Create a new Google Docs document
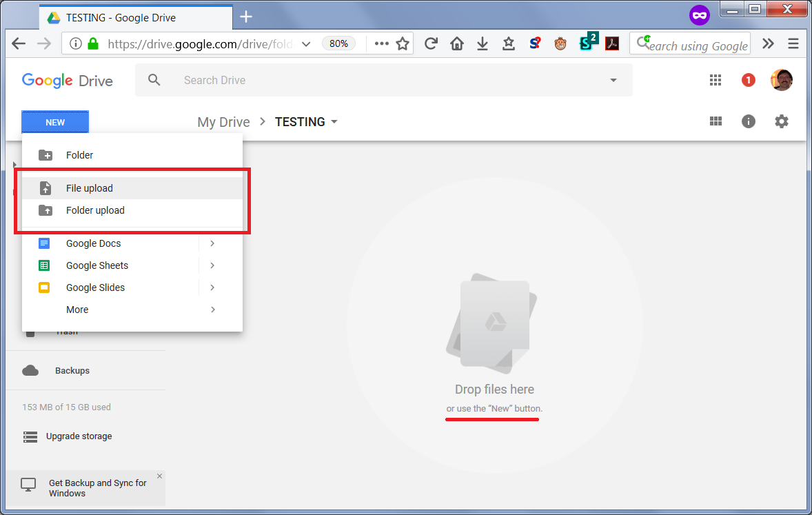The width and height of the screenshot is (812, 515). (x=110, y=243)
